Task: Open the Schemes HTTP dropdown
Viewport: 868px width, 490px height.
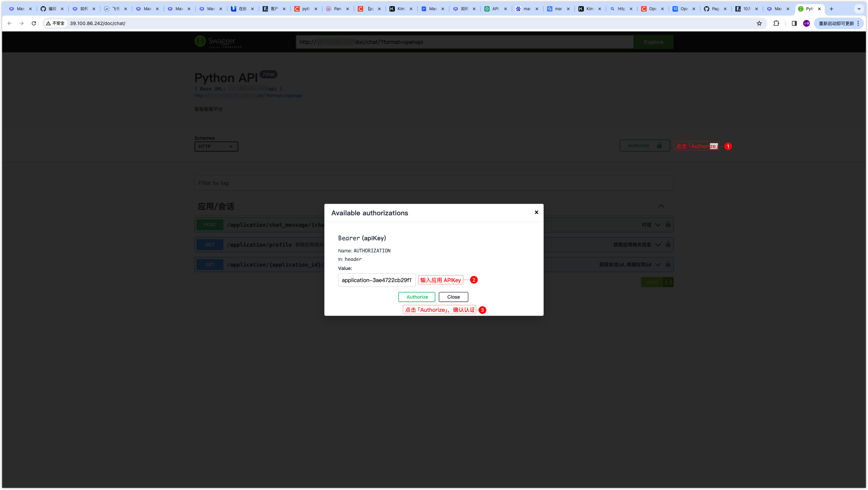Action: (x=216, y=146)
